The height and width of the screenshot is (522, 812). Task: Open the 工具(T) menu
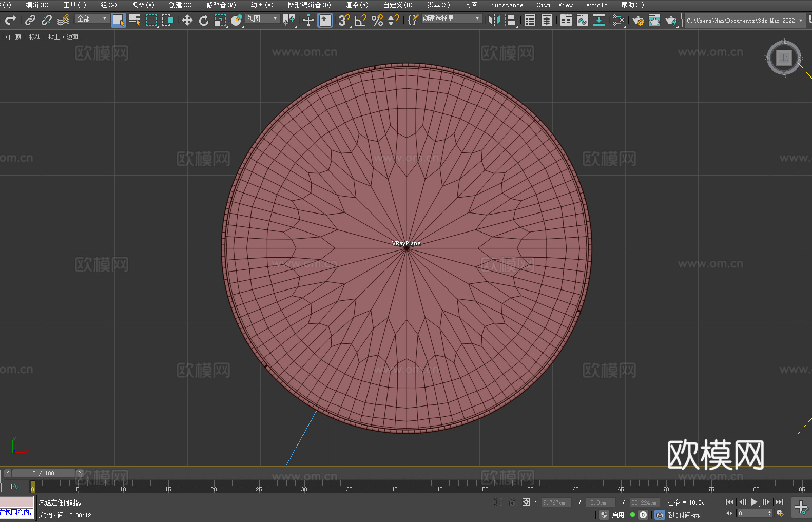(x=74, y=5)
